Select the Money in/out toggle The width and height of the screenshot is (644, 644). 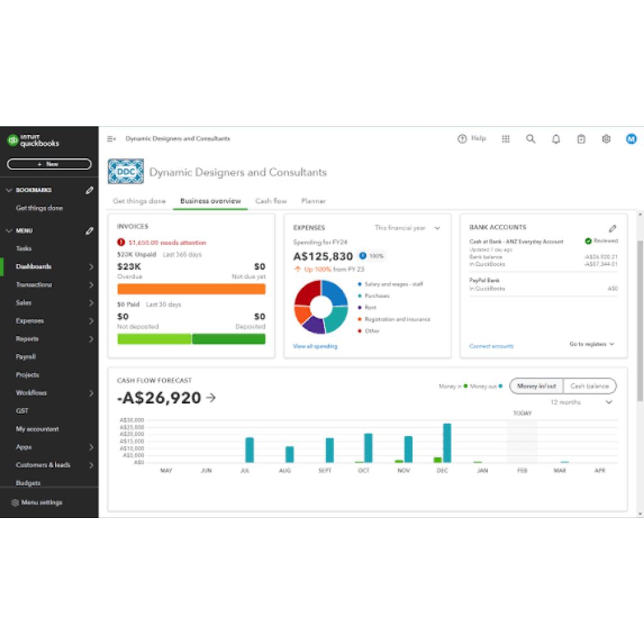pyautogui.click(x=536, y=386)
